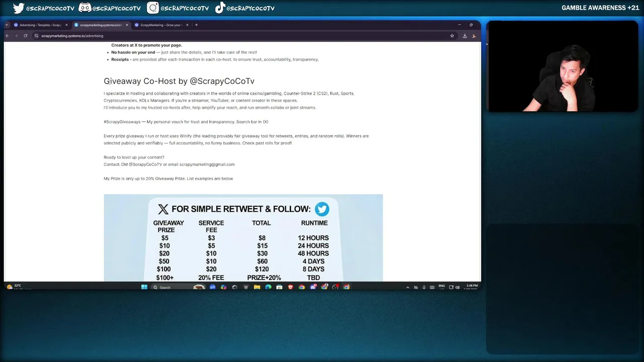The height and width of the screenshot is (362, 644).
Task: Click the 'GIVEAWAY PRIZE' column header
Action: click(169, 226)
